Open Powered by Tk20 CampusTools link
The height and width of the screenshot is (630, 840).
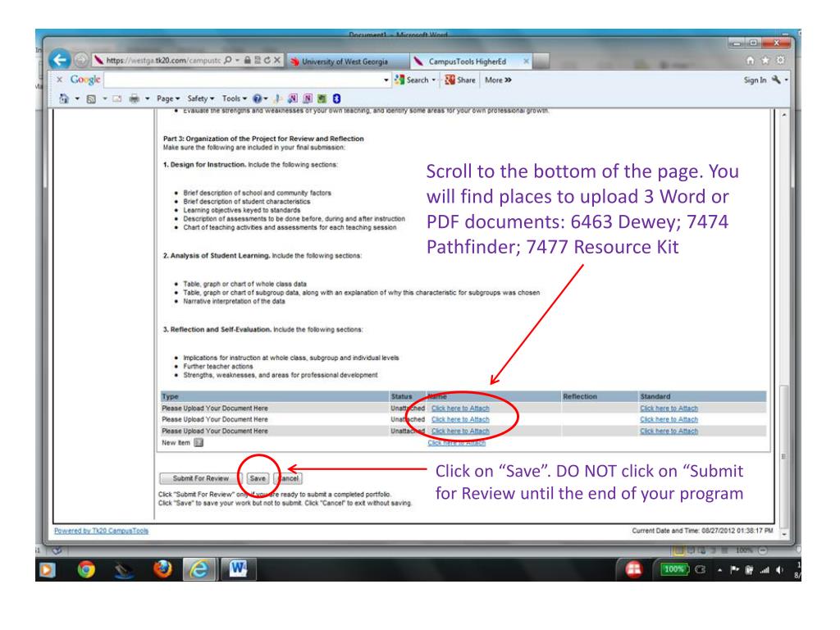click(x=101, y=531)
